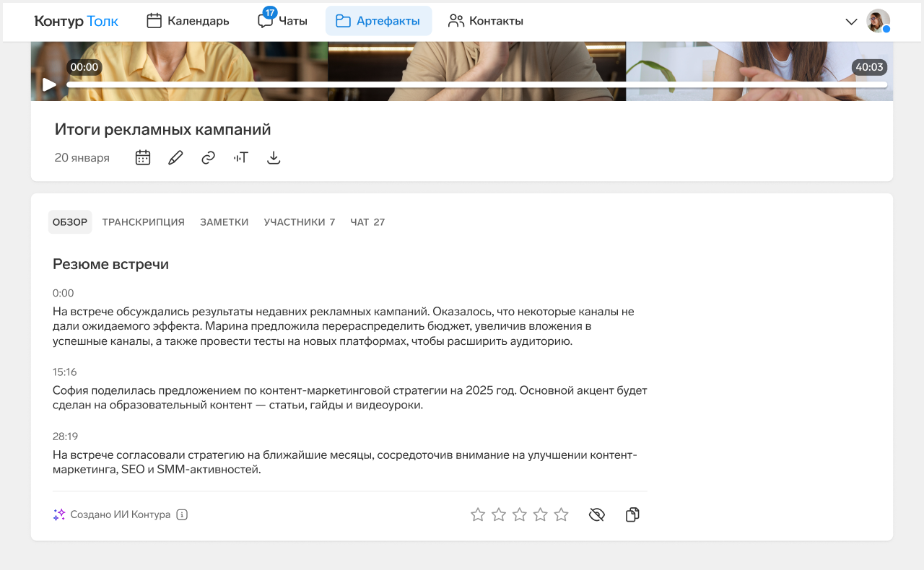Open the info icon near «Создано ИИ Контура»
Viewport: 924px width, 570px height.
[x=181, y=514]
